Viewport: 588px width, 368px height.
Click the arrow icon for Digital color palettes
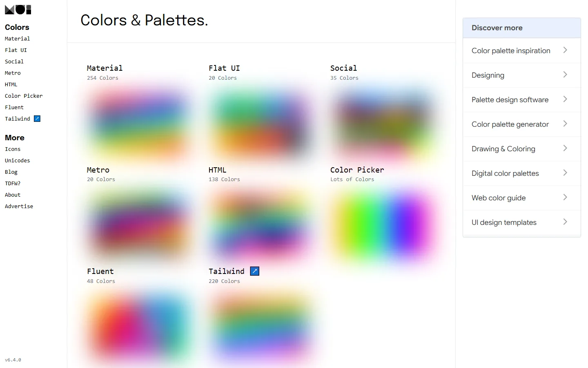pyautogui.click(x=565, y=173)
